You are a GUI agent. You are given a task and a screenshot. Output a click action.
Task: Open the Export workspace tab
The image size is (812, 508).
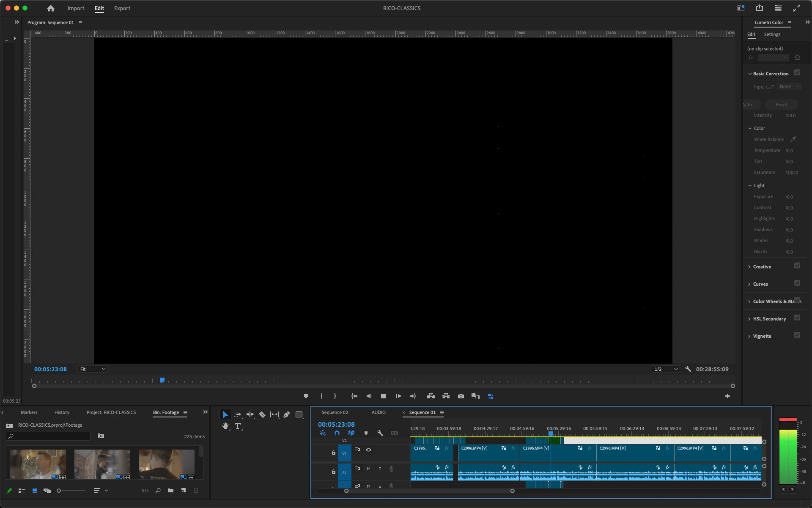point(122,8)
